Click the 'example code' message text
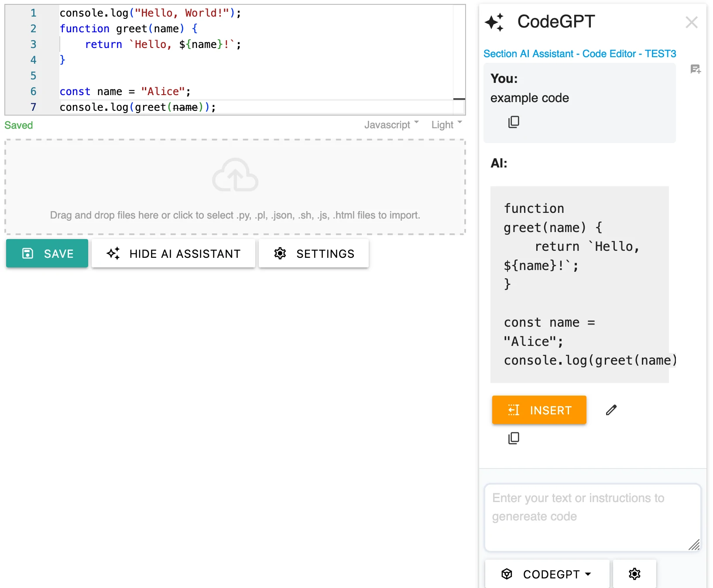Screen dimensions: 713x588 tap(530, 98)
